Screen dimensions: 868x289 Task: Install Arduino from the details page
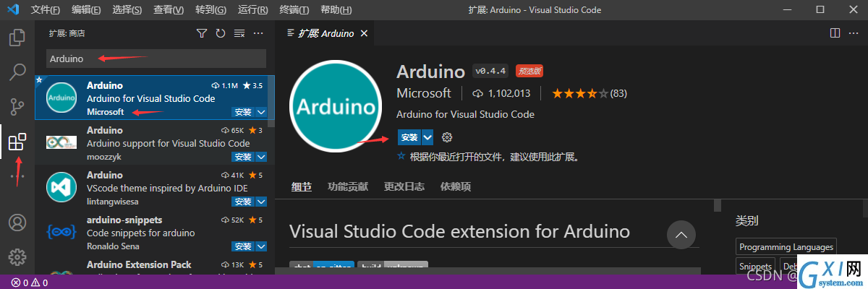coord(409,137)
